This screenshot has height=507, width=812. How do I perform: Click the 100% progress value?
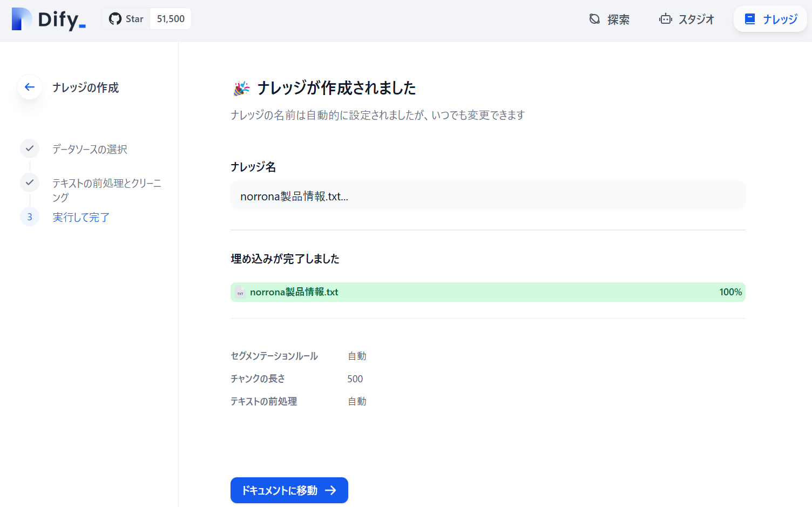(x=730, y=292)
